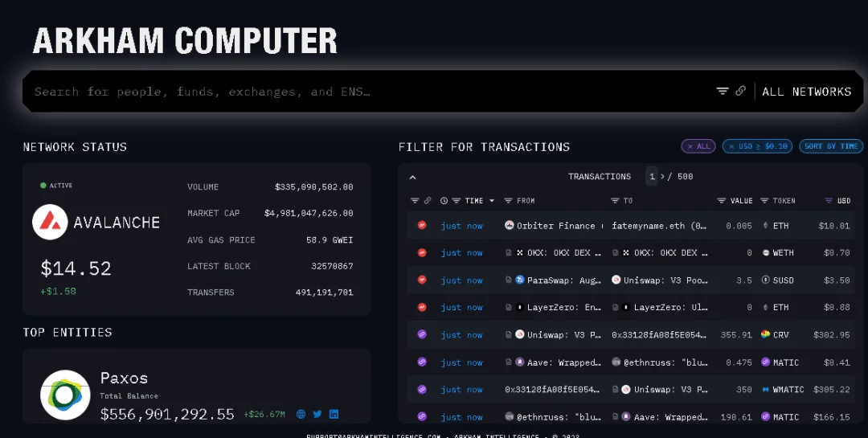The width and height of the screenshot is (868, 438).
Task: Click the Avalanche logo in Network Status
Action: click(x=50, y=222)
